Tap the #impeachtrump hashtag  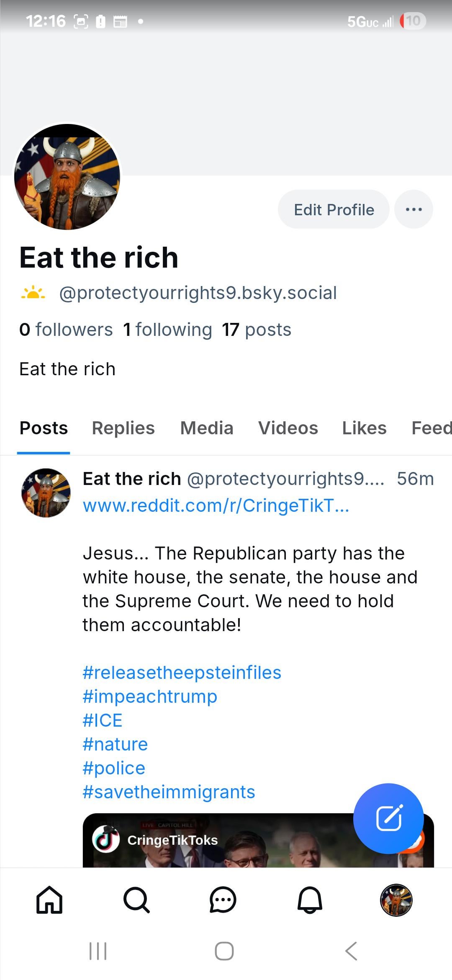tap(150, 696)
